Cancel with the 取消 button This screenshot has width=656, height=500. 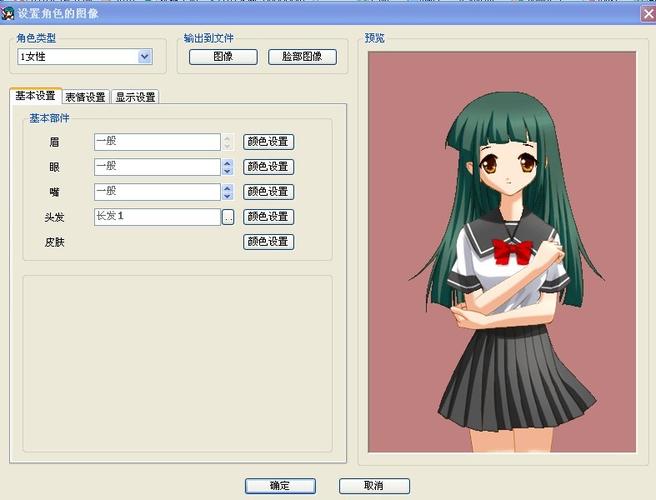click(x=374, y=486)
